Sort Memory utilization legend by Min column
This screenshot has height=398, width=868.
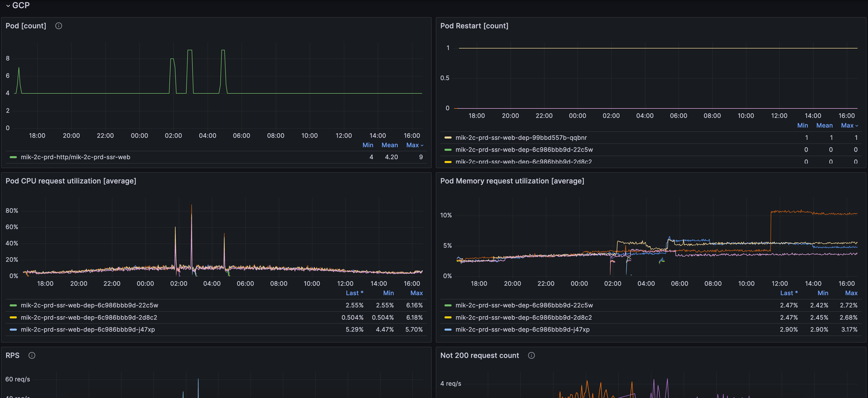(x=823, y=293)
